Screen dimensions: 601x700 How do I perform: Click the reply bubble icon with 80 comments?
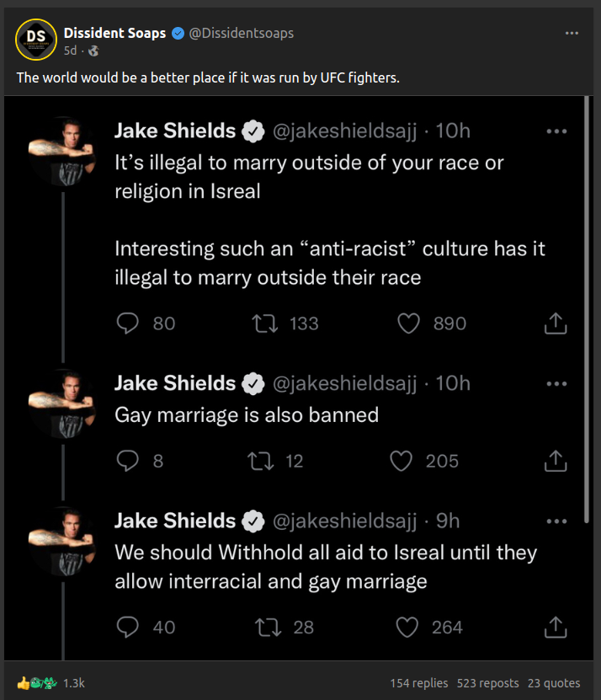(x=127, y=323)
